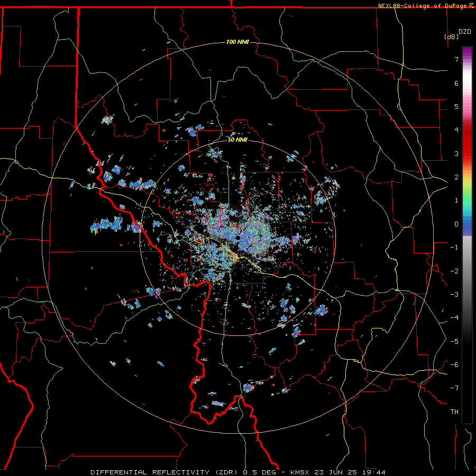Click the 1 tick label on the color scale
The width and height of the screenshot is (476, 476).
coord(456,200)
